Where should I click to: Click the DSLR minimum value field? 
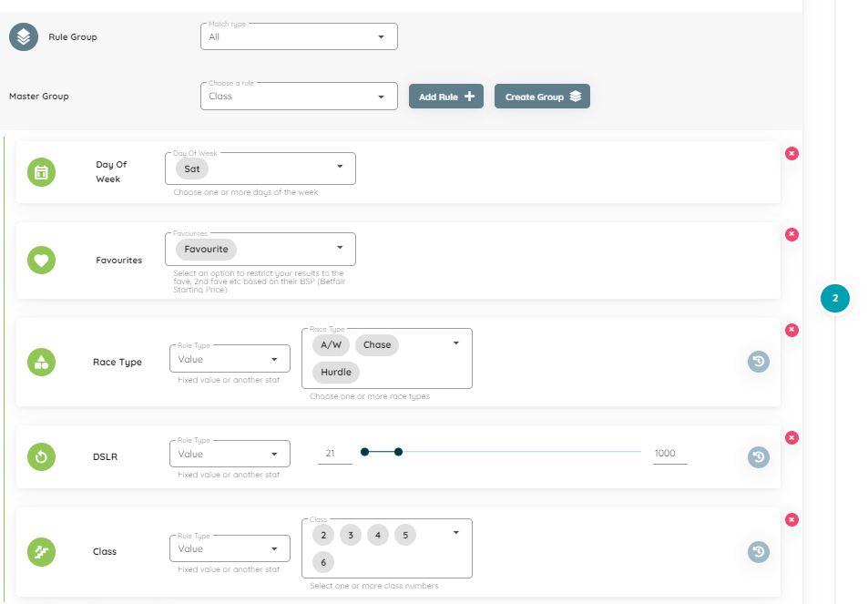[x=334, y=453]
